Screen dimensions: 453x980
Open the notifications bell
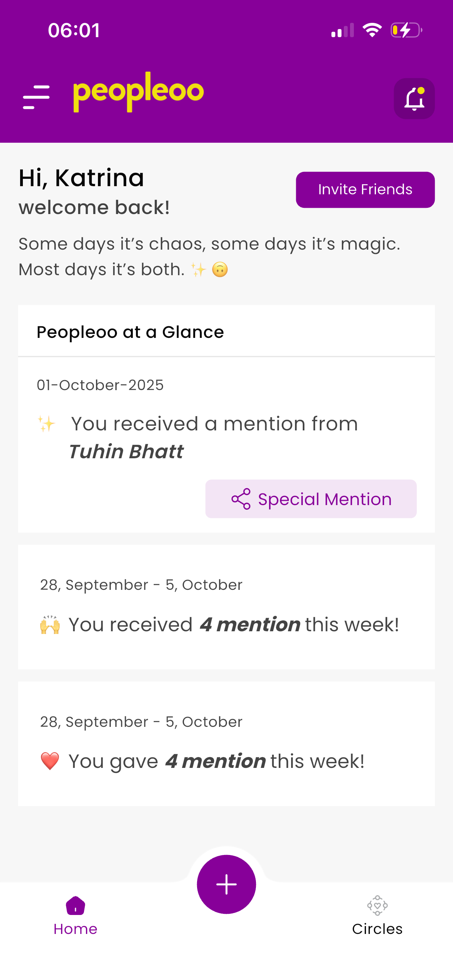pos(414,99)
